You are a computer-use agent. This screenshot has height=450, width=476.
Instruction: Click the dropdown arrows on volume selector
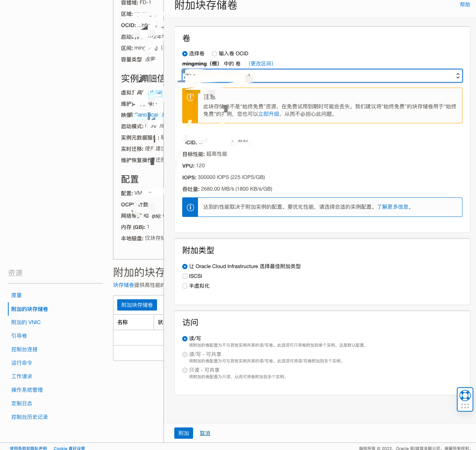point(458,76)
